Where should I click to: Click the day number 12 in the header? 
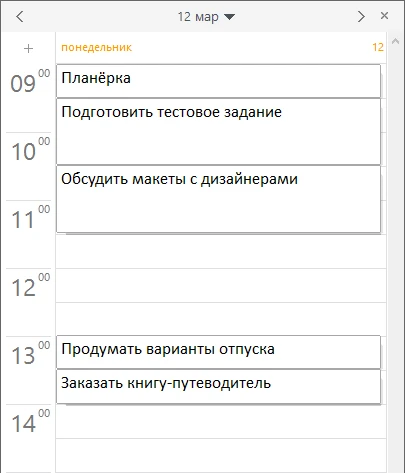[378, 47]
